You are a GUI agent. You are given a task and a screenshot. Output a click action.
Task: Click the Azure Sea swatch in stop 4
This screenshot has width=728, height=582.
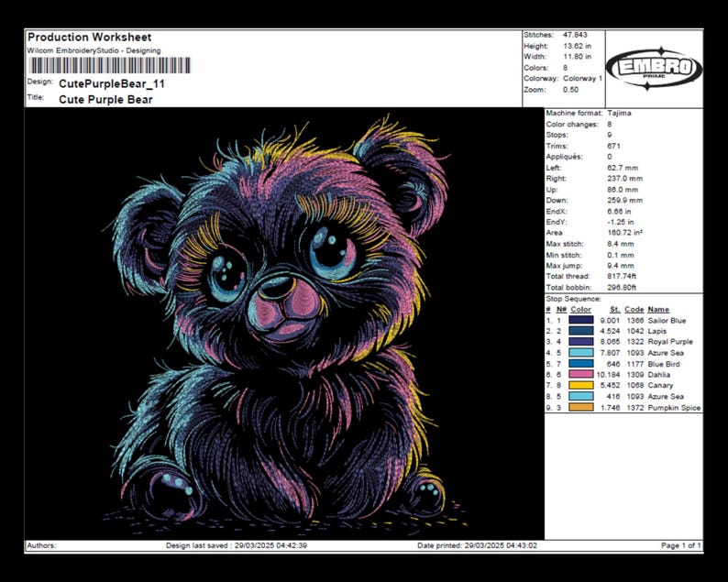pos(580,353)
